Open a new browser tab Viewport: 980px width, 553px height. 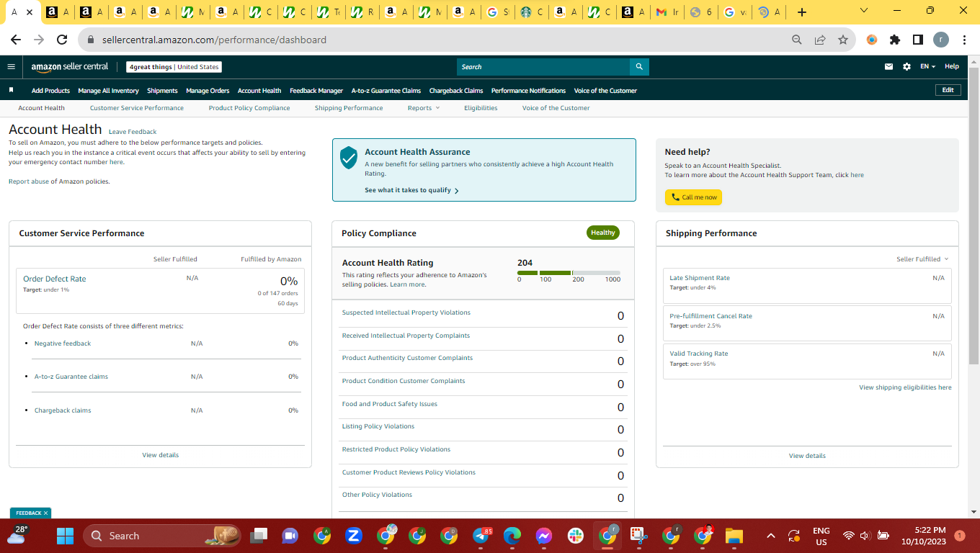tap(802, 12)
